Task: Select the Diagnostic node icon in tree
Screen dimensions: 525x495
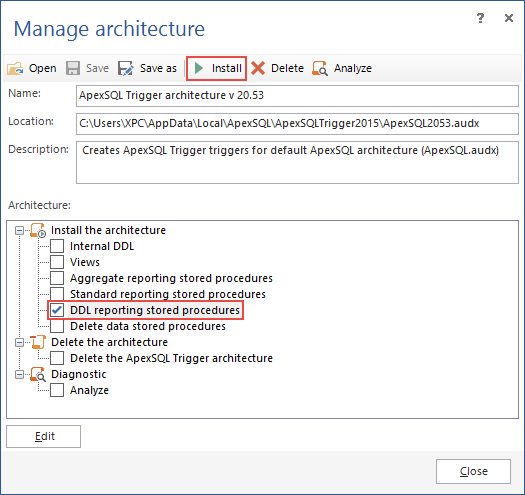Action: pyautogui.click(x=38, y=374)
